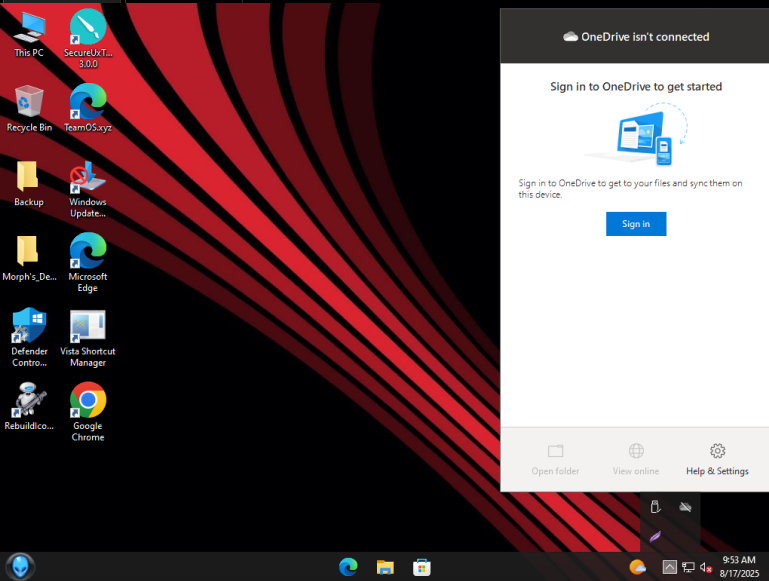Click the USB safely remove tray icon
769x581 pixels.
[x=655, y=507]
